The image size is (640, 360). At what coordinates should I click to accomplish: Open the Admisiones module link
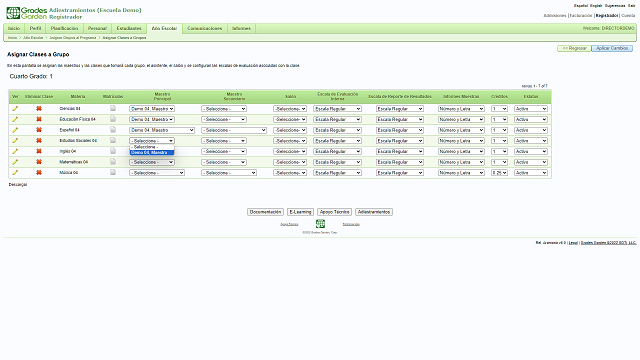555,16
